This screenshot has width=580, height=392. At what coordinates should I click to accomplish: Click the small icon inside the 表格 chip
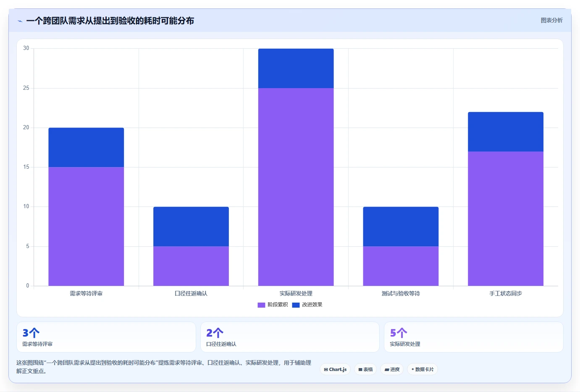coord(360,370)
